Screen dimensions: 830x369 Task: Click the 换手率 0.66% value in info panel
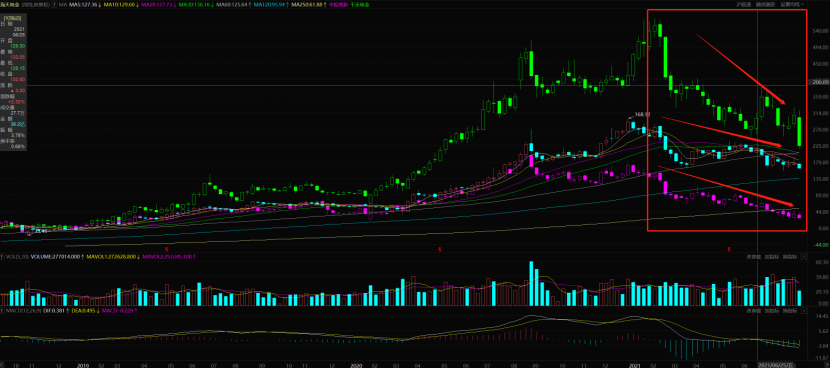[x=17, y=146]
